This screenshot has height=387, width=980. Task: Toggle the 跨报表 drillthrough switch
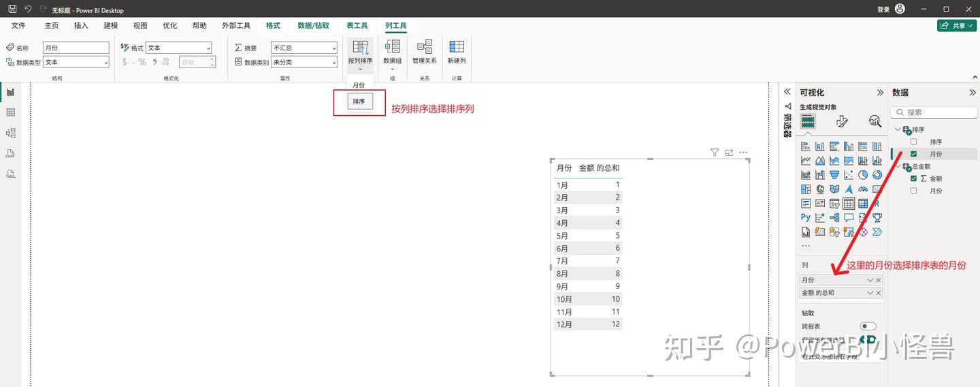(x=868, y=326)
